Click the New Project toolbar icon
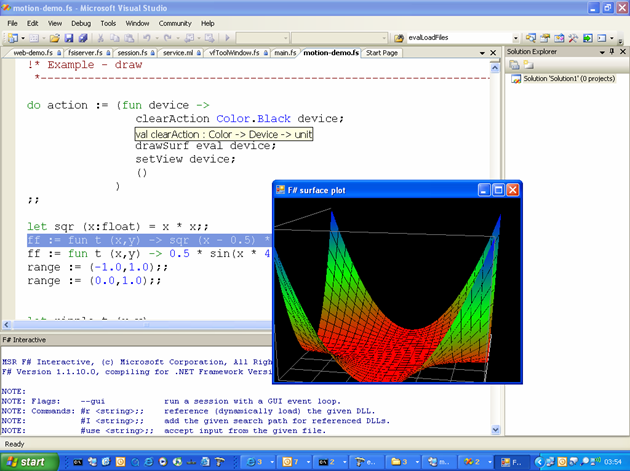Viewport: 630px width, 471px height. [x=13, y=38]
